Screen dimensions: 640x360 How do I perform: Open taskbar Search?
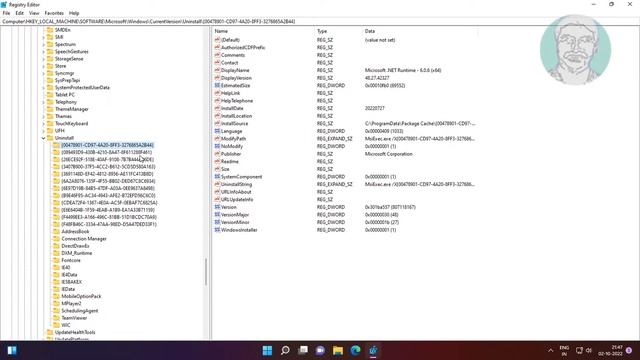(285, 350)
